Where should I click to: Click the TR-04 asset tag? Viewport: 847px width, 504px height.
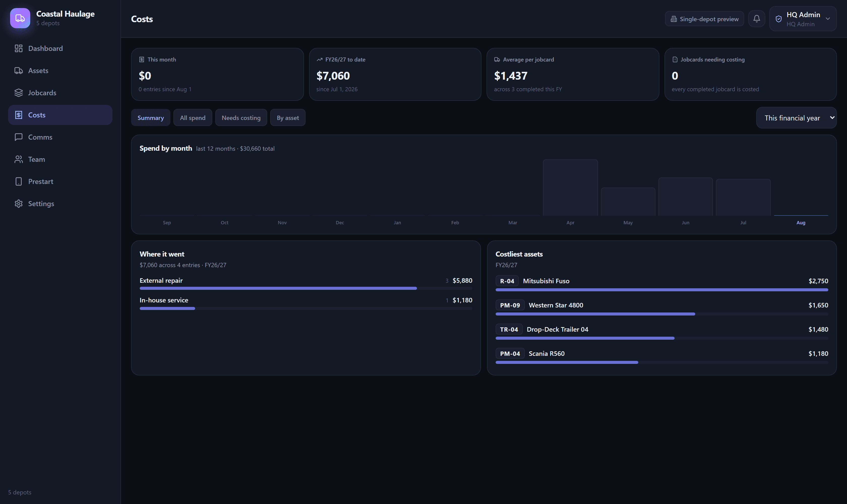point(509,329)
